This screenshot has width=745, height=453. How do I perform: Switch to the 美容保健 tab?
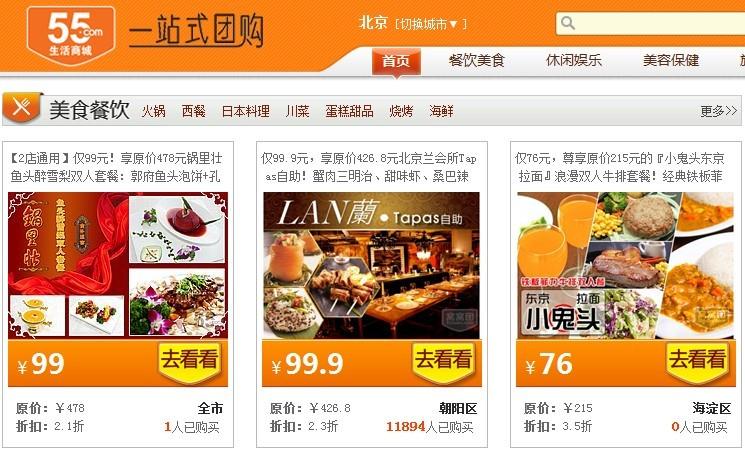pyautogui.click(x=671, y=60)
